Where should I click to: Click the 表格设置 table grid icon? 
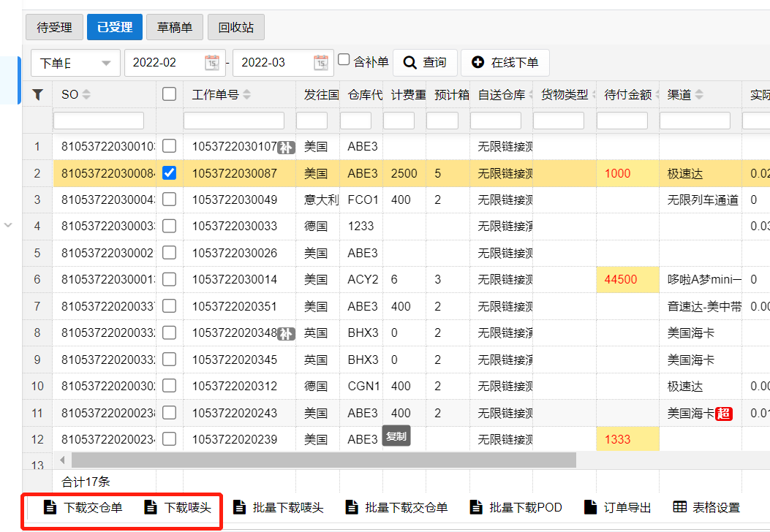click(x=679, y=507)
